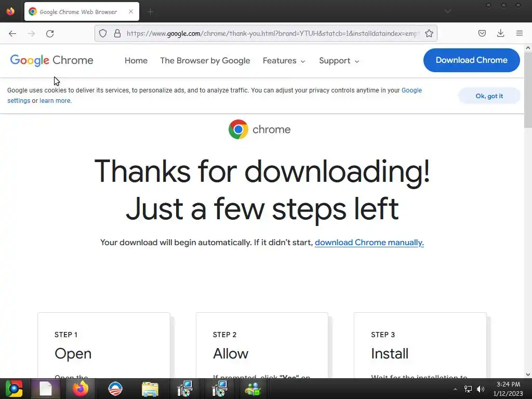Open the Chrome-styled start button in taskbar
This screenshot has width=532, height=399.
coord(14,389)
